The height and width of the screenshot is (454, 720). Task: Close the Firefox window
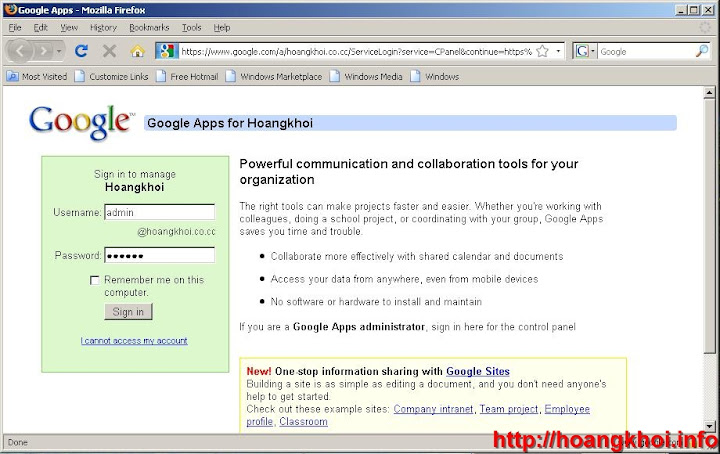tap(709, 10)
